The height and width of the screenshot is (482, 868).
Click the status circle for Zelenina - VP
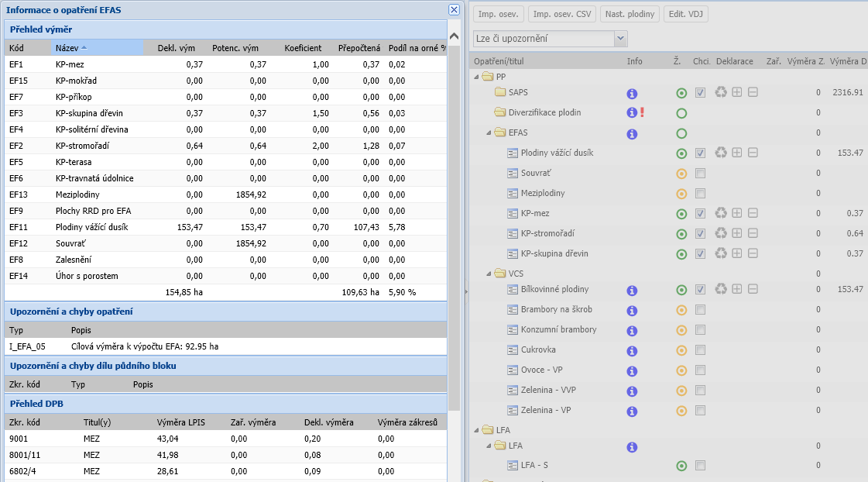[x=681, y=411]
